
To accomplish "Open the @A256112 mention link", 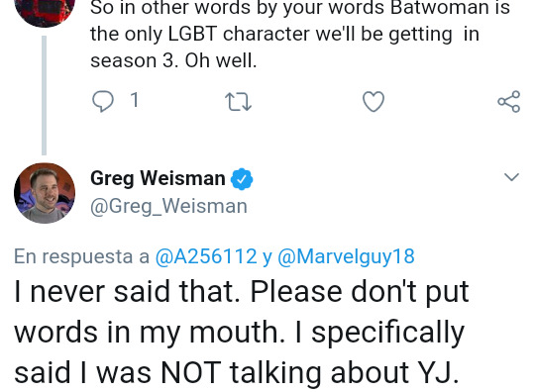I will point(206,256).
